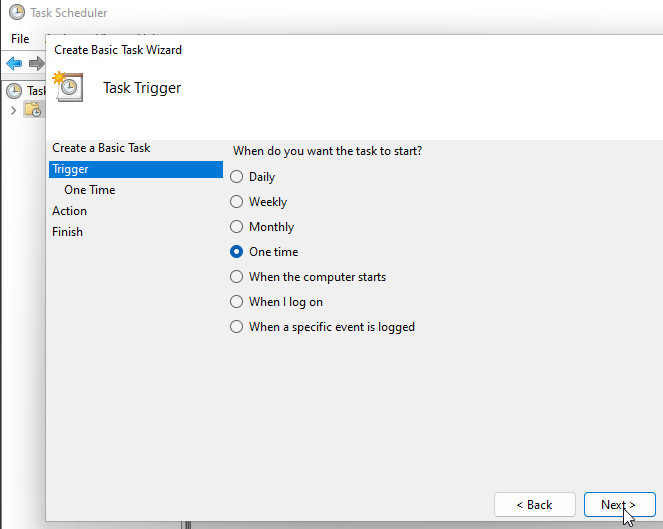
Task: Jump to the Finish step in sidebar
Action: click(x=68, y=232)
